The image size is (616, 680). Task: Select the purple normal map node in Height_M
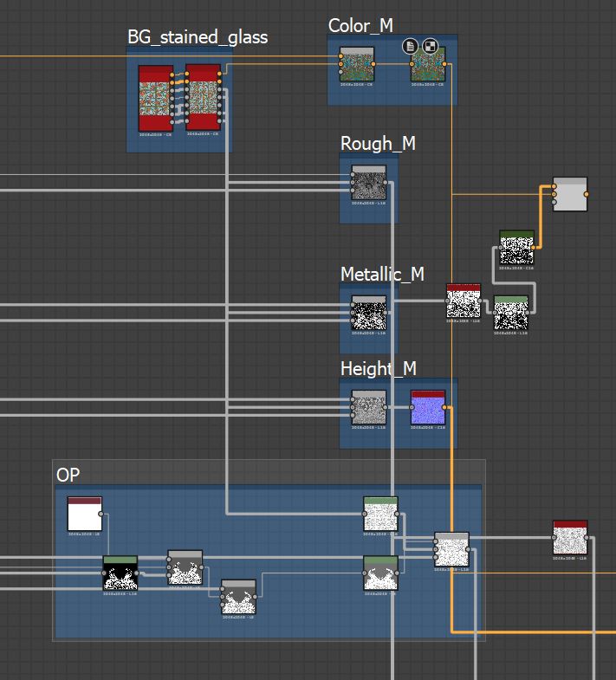click(x=427, y=408)
